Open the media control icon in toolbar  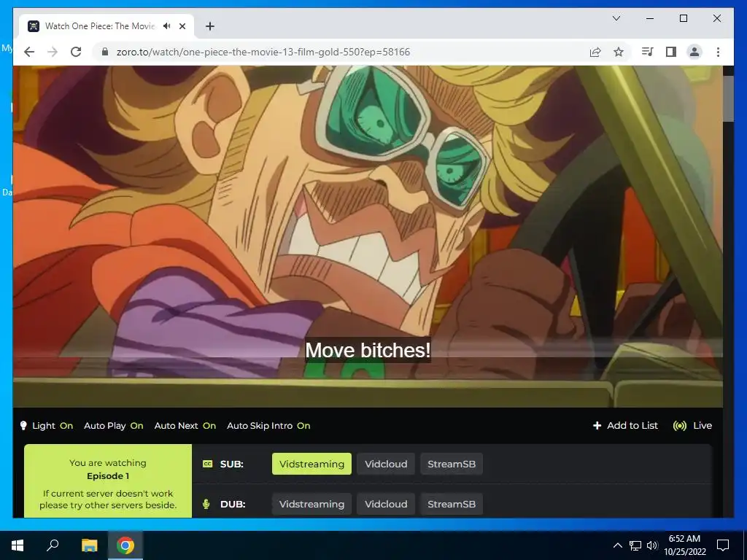click(x=648, y=52)
